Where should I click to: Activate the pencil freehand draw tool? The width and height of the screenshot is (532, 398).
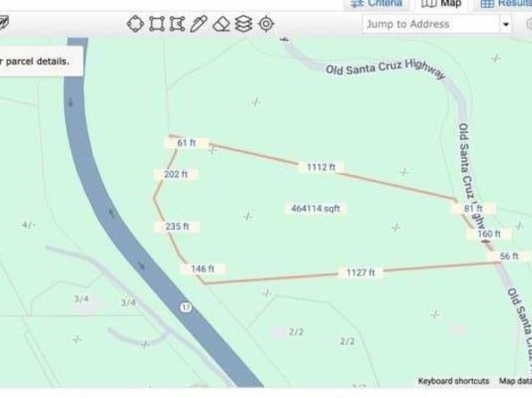click(198, 24)
